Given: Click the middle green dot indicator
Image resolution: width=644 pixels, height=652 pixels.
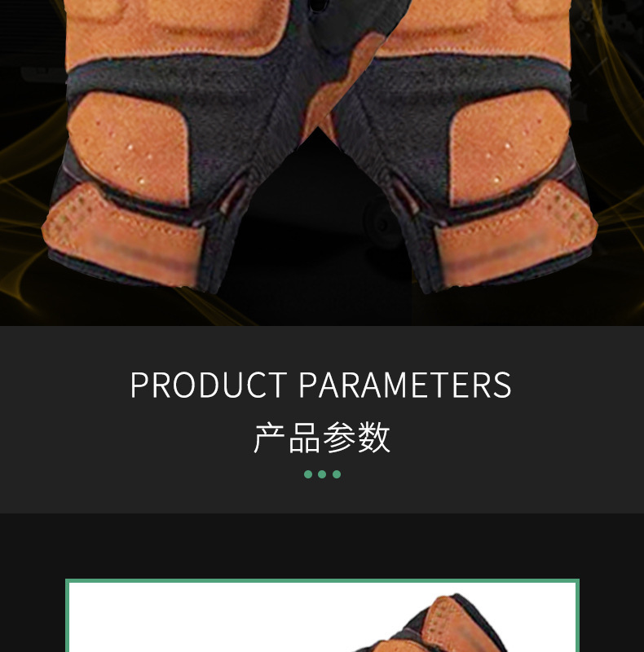Looking at the screenshot, I should (x=322, y=474).
